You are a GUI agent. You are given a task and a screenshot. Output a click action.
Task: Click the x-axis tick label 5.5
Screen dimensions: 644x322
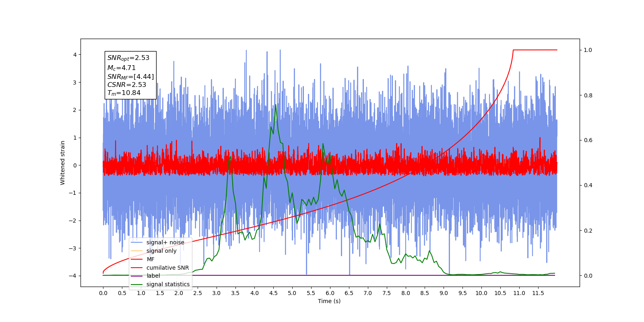[311, 293]
